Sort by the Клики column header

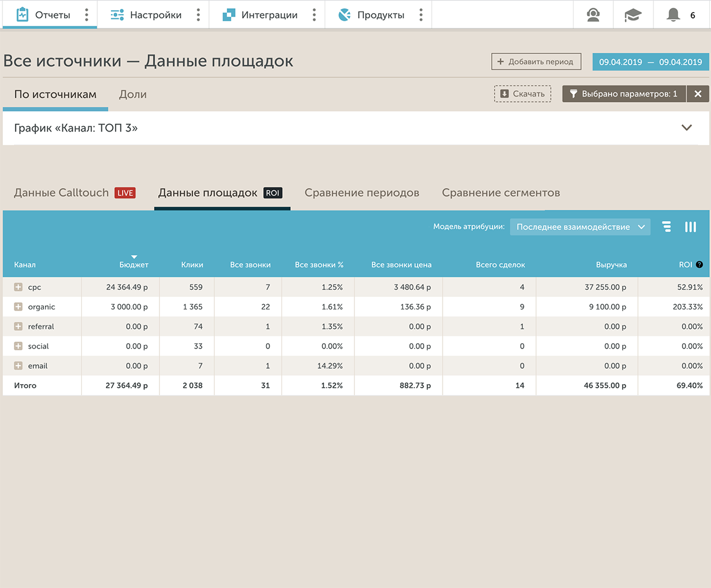[192, 265]
